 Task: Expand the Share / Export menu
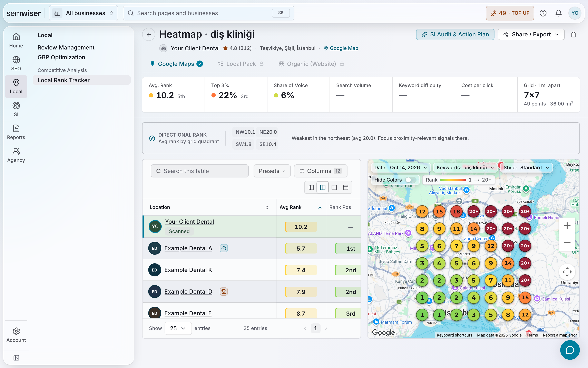531,35
